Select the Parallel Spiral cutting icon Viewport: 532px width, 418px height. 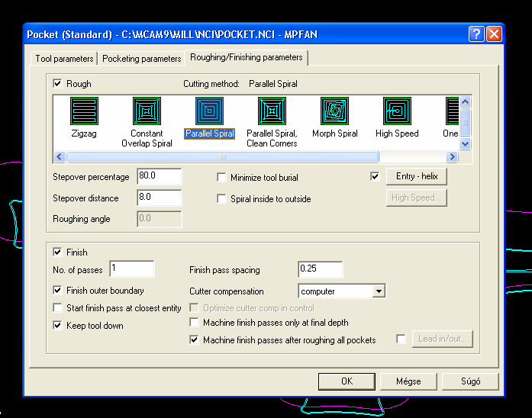coord(209,111)
